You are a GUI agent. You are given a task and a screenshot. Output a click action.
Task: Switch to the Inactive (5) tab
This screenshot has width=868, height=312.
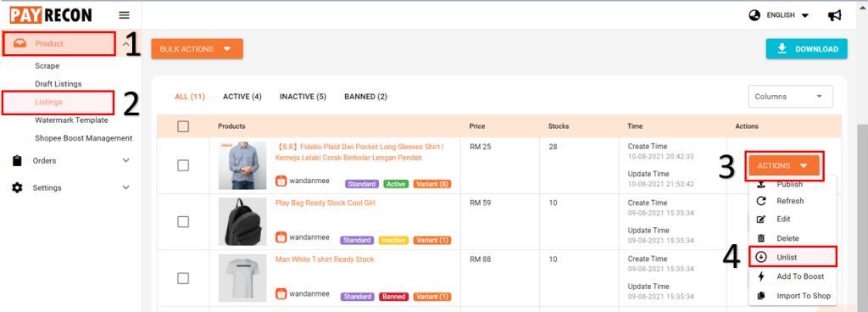[x=303, y=97]
